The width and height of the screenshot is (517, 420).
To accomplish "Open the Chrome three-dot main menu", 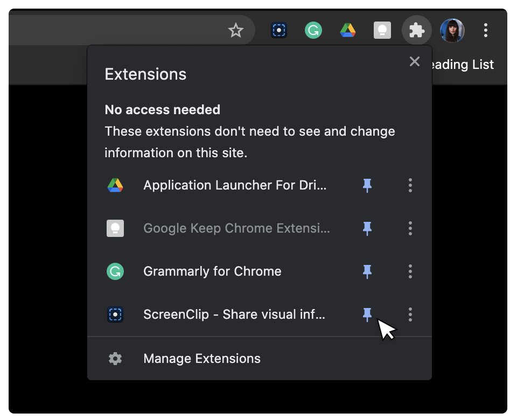I will (486, 30).
